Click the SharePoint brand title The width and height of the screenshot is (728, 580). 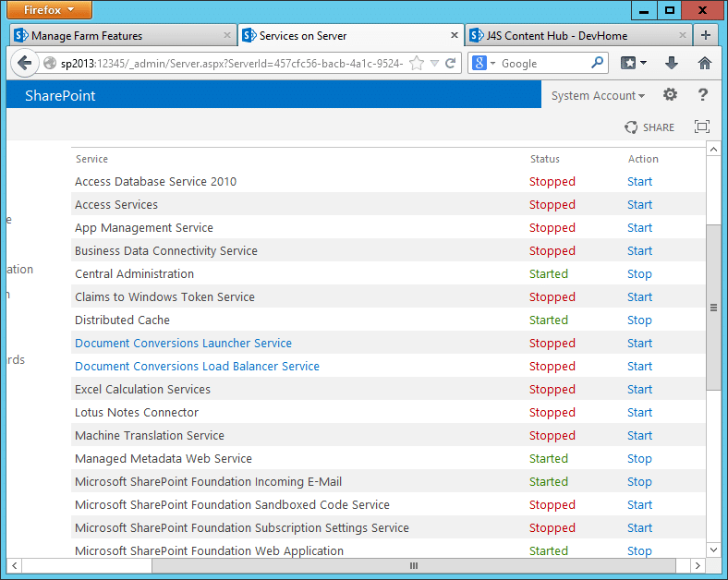click(60, 95)
